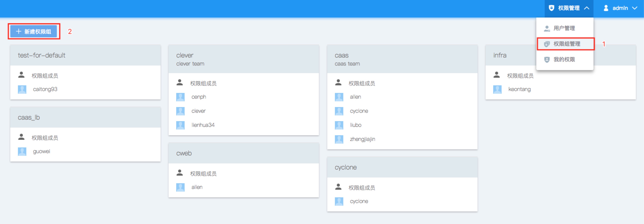The height and width of the screenshot is (224, 644).
Task: Open the cweb group card header
Action: click(x=244, y=153)
